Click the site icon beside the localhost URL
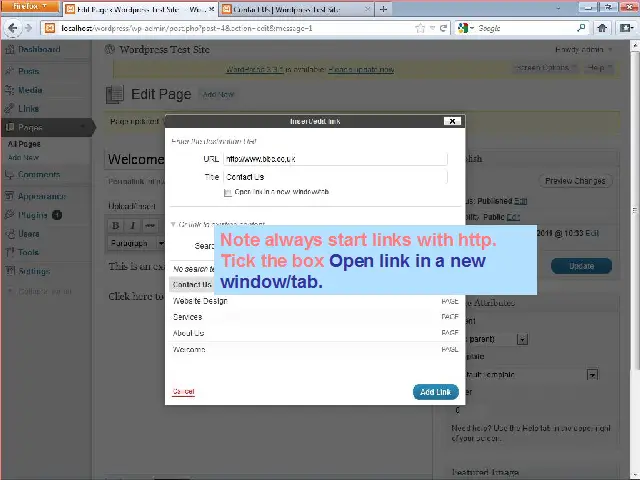The width and height of the screenshot is (640, 480). (x=50, y=28)
